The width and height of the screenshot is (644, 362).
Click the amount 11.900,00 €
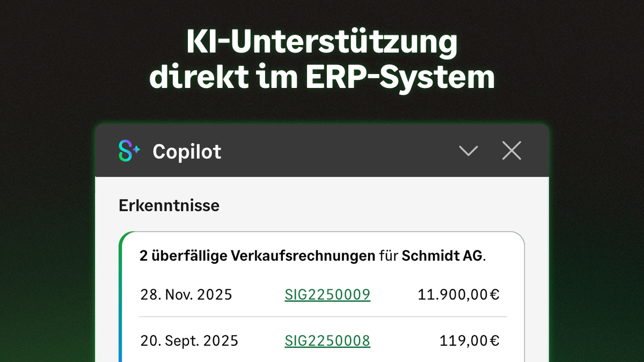458,294
